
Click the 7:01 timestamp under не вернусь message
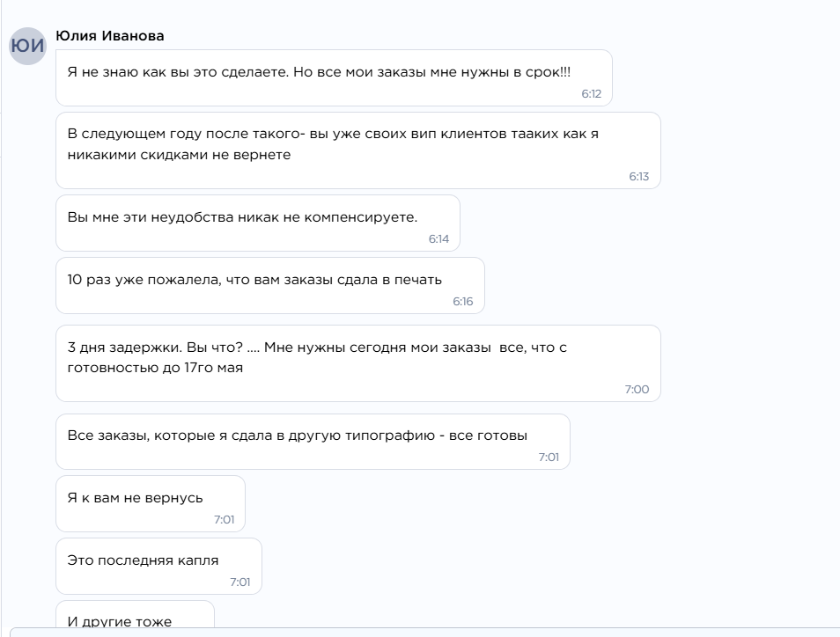coord(224,520)
